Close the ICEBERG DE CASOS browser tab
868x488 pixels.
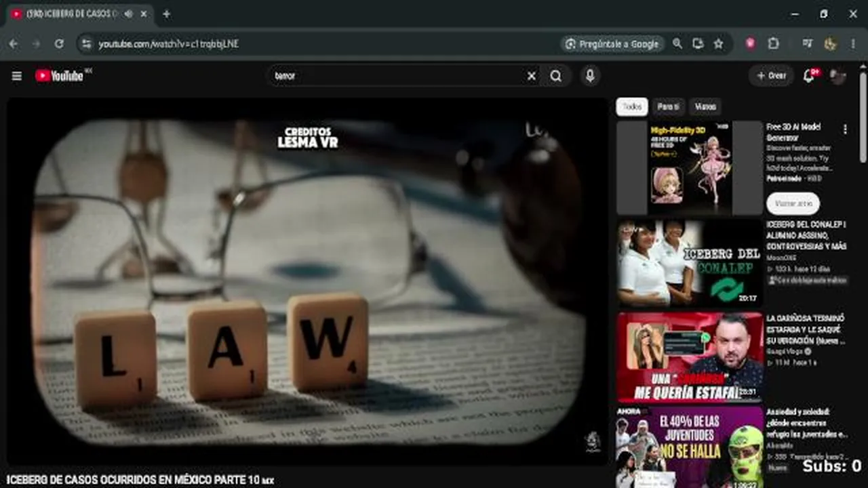[144, 14]
